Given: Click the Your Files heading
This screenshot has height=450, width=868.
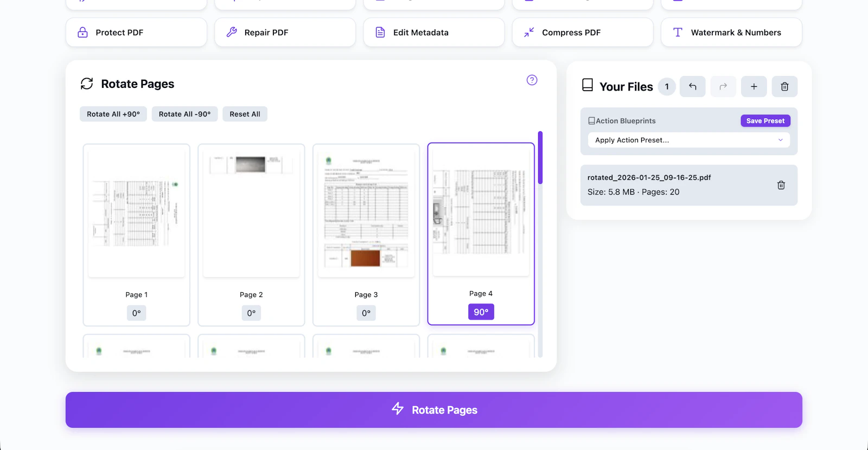Looking at the screenshot, I should click(x=626, y=87).
